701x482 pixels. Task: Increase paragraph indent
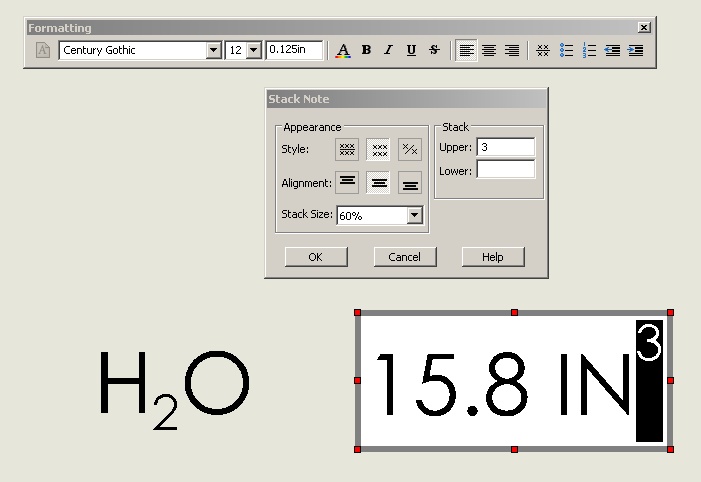(636, 50)
